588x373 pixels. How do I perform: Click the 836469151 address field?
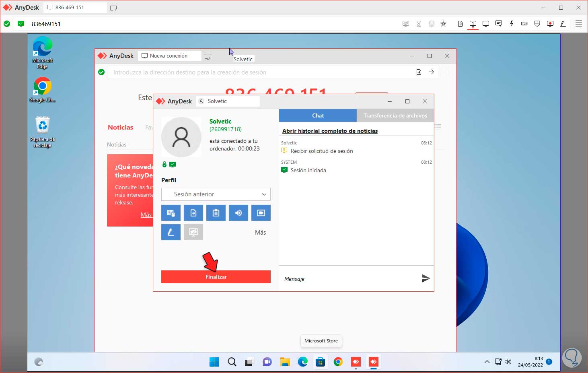tap(213, 24)
